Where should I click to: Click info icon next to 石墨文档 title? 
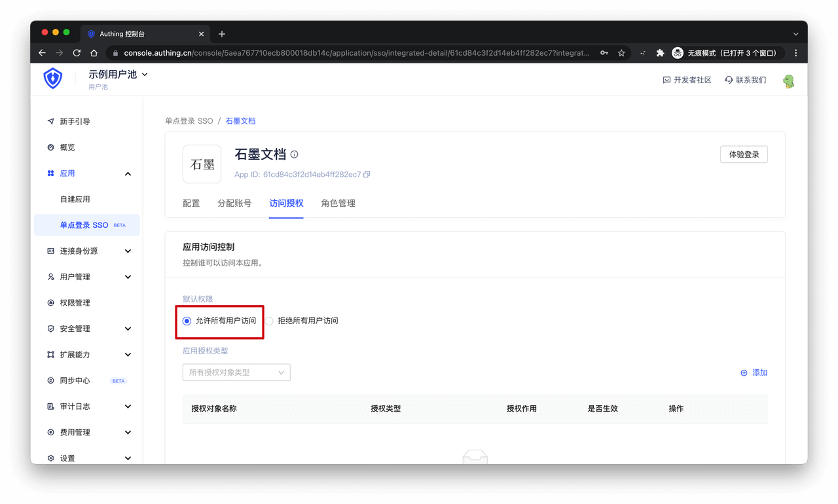point(295,154)
